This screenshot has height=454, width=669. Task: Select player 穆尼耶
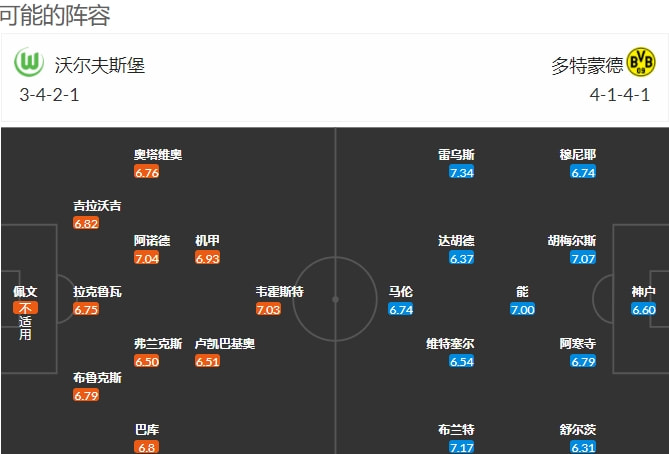click(578, 155)
